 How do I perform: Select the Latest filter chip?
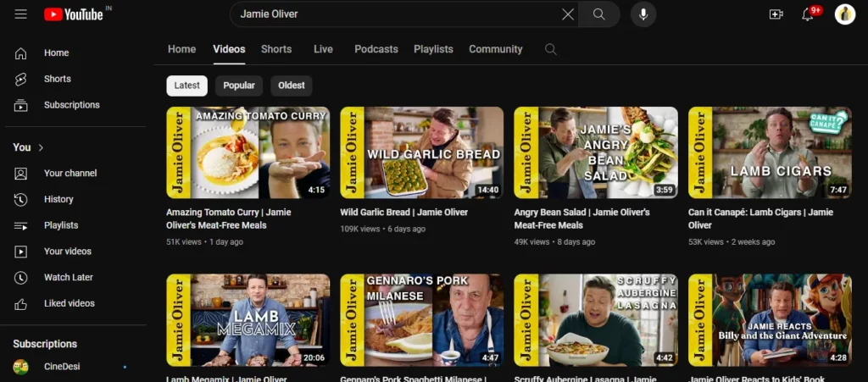(187, 86)
